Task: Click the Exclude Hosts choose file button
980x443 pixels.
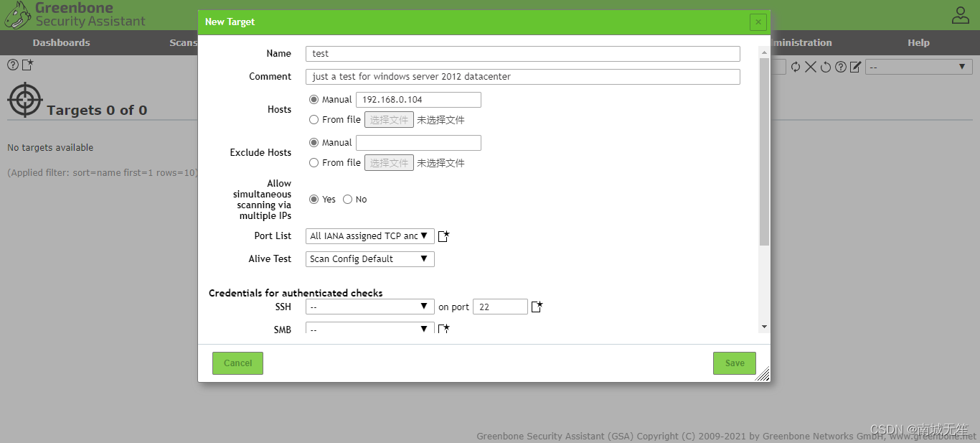Action: click(x=389, y=163)
